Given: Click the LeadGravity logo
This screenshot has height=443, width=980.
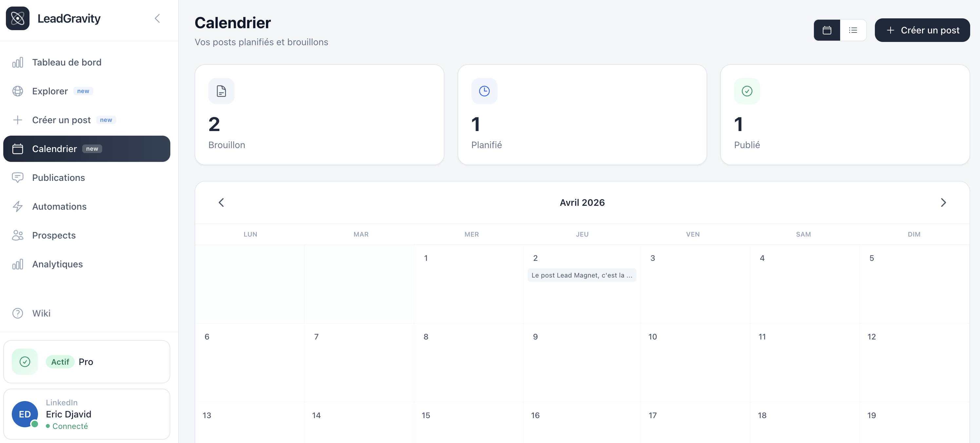Looking at the screenshot, I should pyautogui.click(x=17, y=18).
